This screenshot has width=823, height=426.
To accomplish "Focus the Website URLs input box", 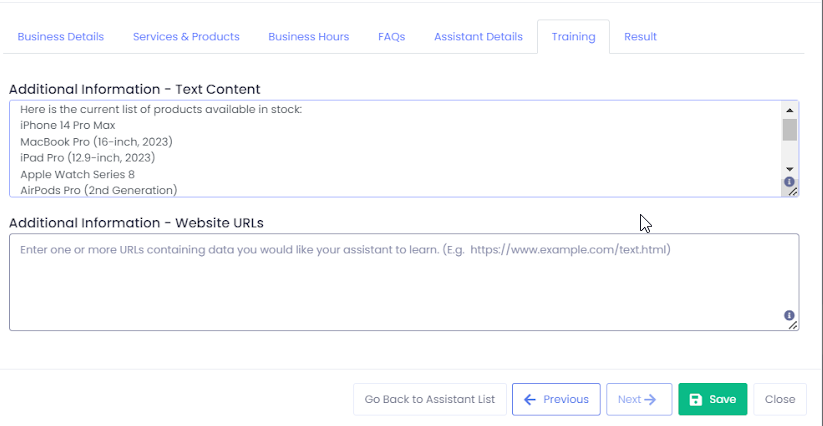I will (400, 285).
